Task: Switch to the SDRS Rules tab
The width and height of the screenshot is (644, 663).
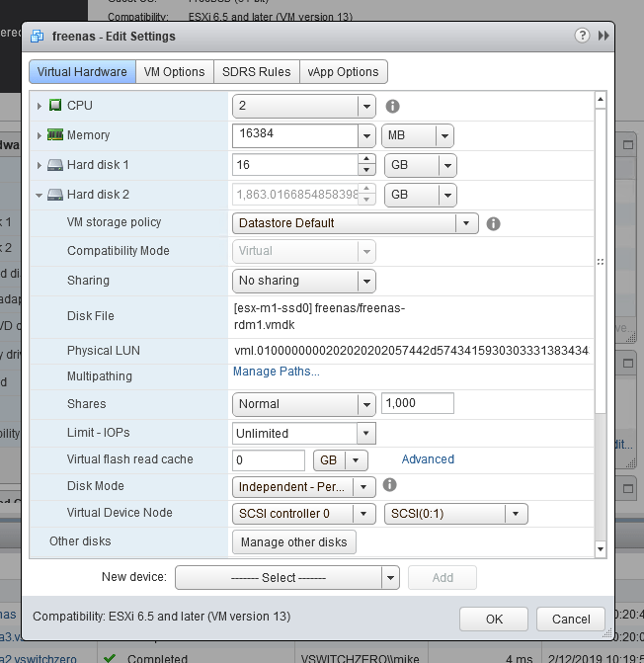Action: pos(256,72)
